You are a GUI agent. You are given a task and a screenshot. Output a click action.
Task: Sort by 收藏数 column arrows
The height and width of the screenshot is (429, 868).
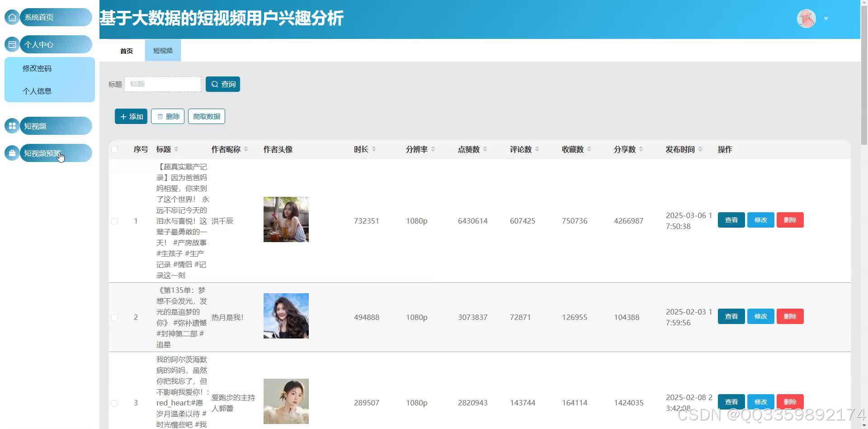point(589,149)
